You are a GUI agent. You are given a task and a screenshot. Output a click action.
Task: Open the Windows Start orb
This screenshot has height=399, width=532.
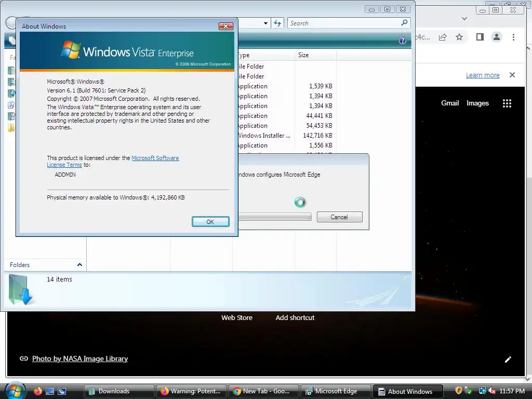point(16,391)
